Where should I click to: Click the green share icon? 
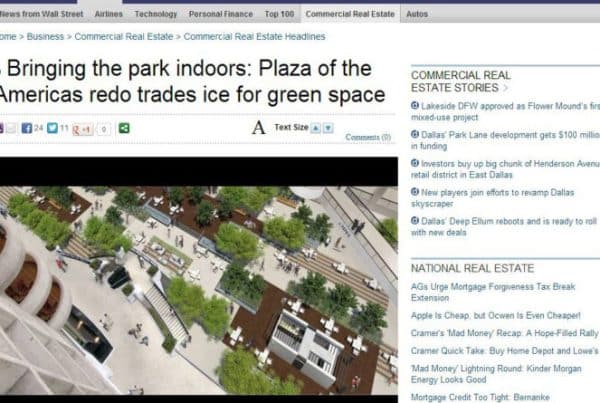click(x=124, y=128)
